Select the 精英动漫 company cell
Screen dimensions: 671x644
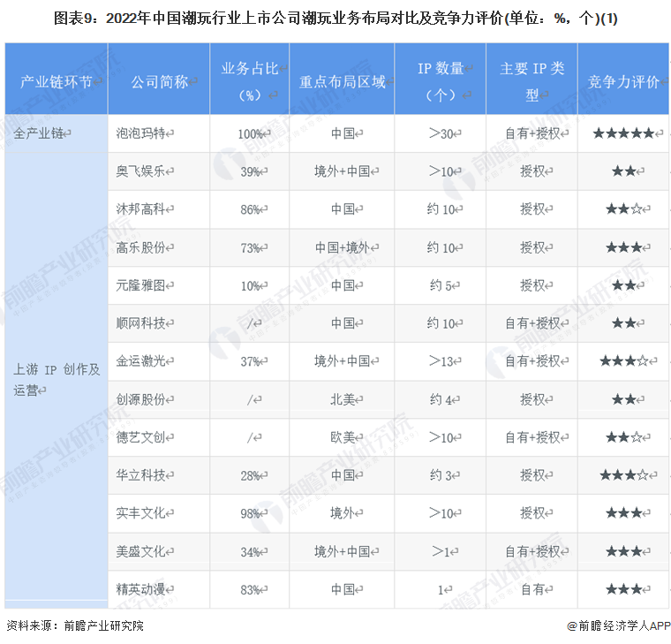[159, 589]
